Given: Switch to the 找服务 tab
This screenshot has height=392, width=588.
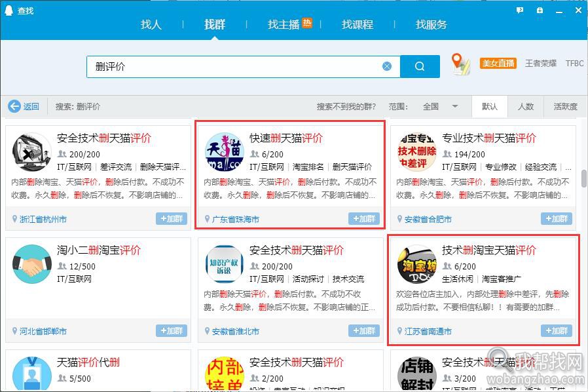Looking at the screenshot, I should point(432,25).
